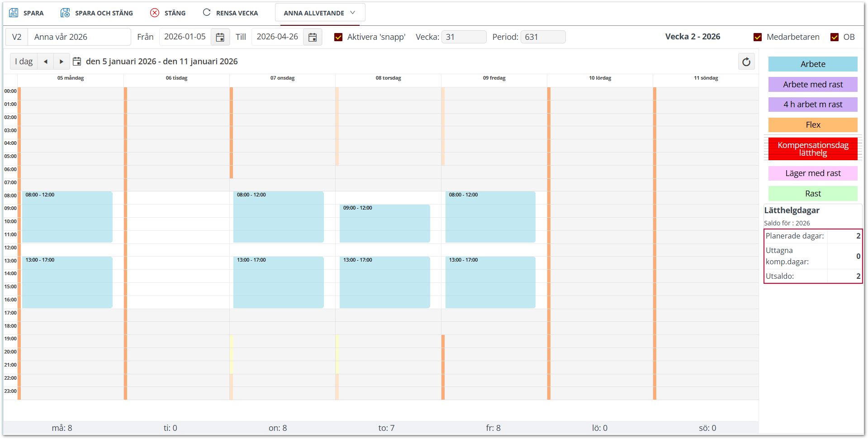Click the schedule name field Anna vår 2026

(x=79, y=37)
